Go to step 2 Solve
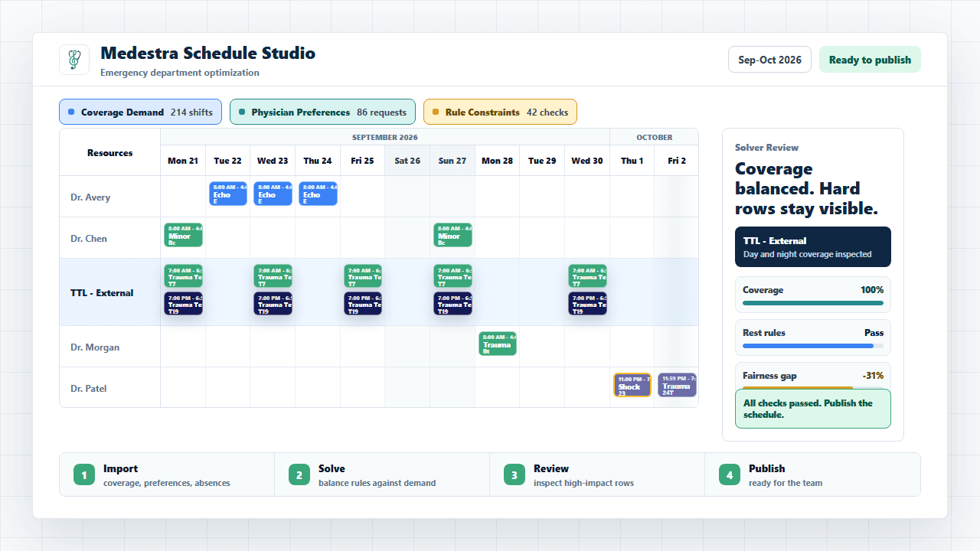Image resolution: width=980 pixels, height=551 pixels. click(382, 474)
